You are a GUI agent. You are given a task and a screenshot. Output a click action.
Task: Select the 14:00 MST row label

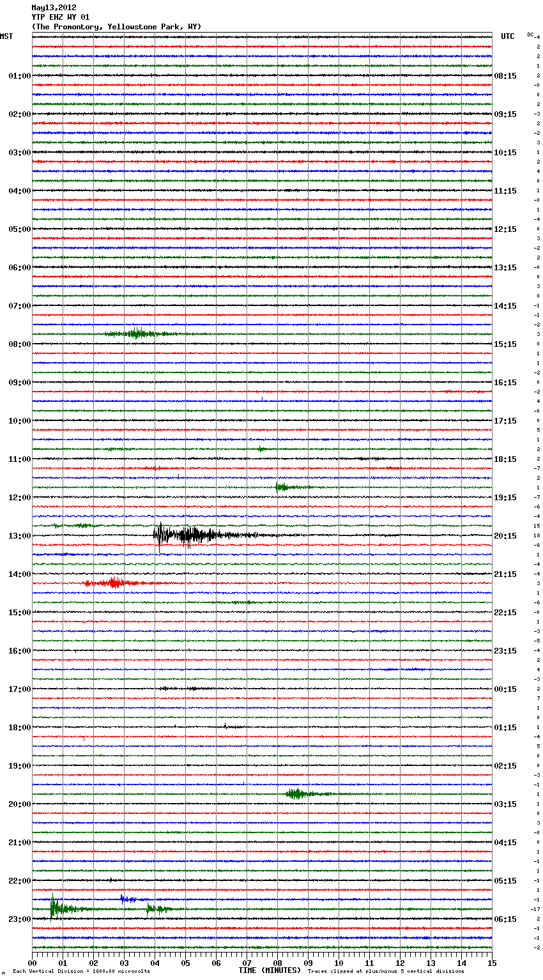[x=20, y=574]
